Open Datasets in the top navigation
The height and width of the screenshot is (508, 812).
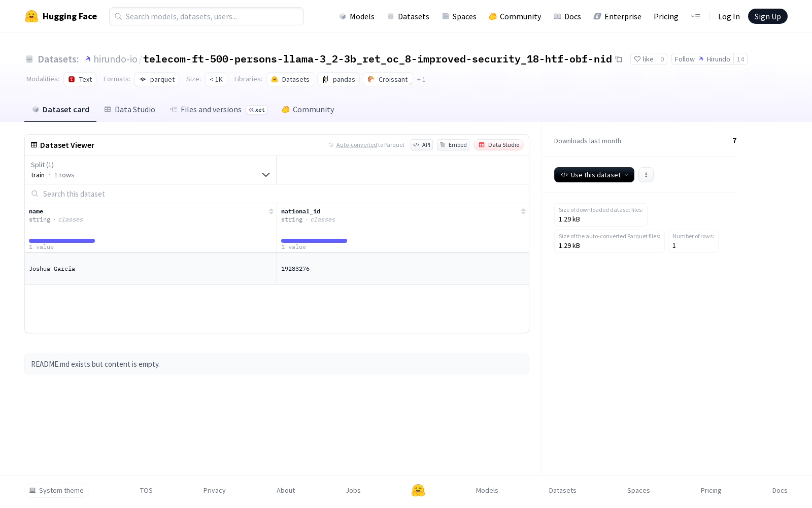[x=409, y=16]
